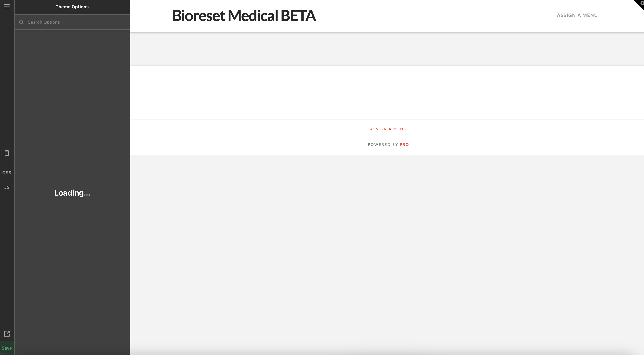
Task: Click the header 'ASSIGN A MENU' item
Action: tap(577, 15)
